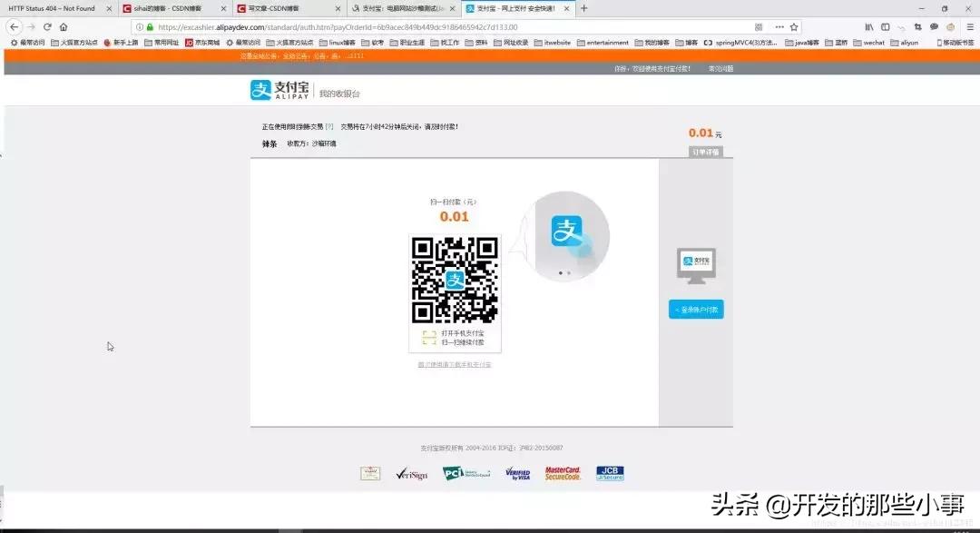Click the JCB J/Secure logo

coord(609,473)
